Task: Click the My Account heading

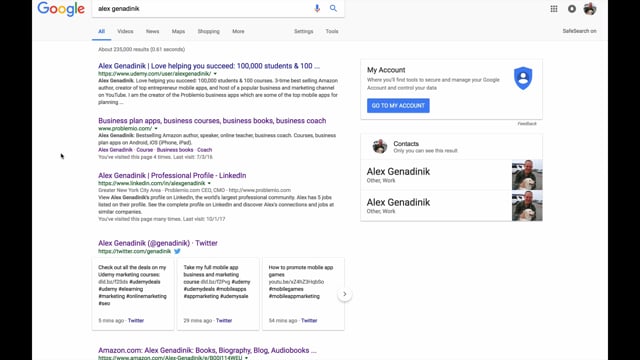Action: click(x=386, y=70)
